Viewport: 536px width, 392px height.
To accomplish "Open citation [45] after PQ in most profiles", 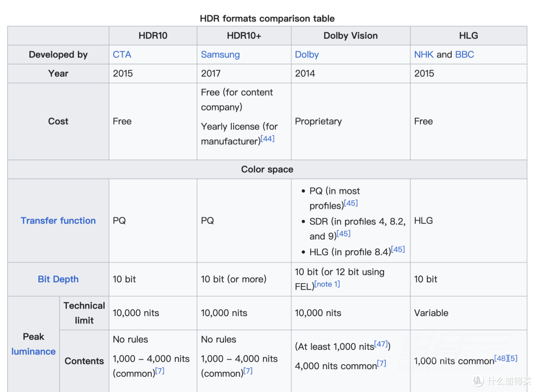I will (351, 203).
